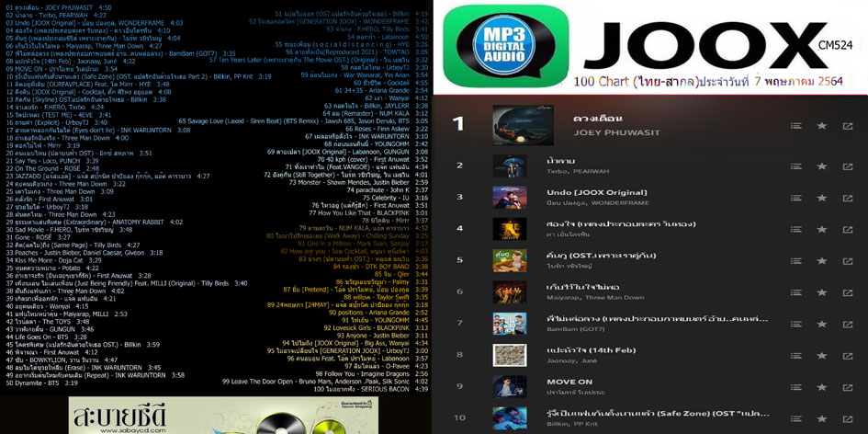The width and height of the screenshot is (868, 434).
Task: Click playlist icon on Jaonaay, Juné row
Action: tap(796, 355)
